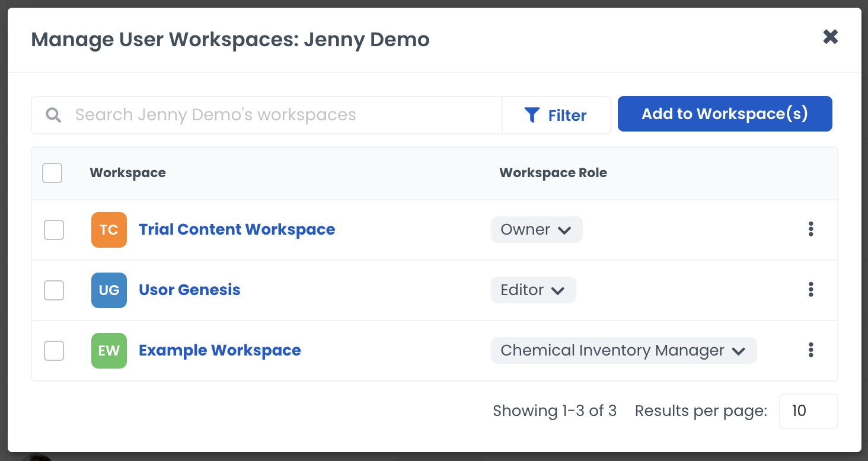The height and width of the screenshot is (461, 868).
Task: Open the Owner role dropdown
Action: (536, 230)
